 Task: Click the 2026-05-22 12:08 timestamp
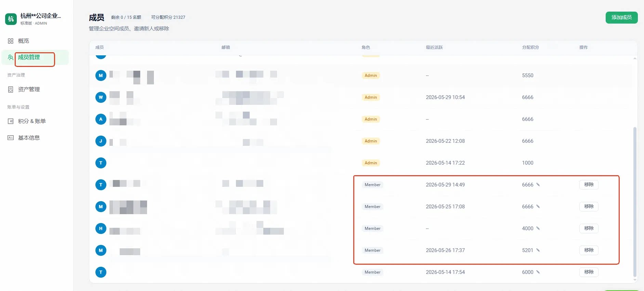[x=445, y=141]
